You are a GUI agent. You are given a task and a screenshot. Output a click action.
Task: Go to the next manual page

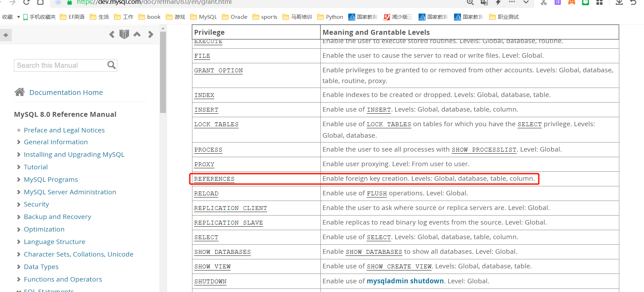[150, 34]
